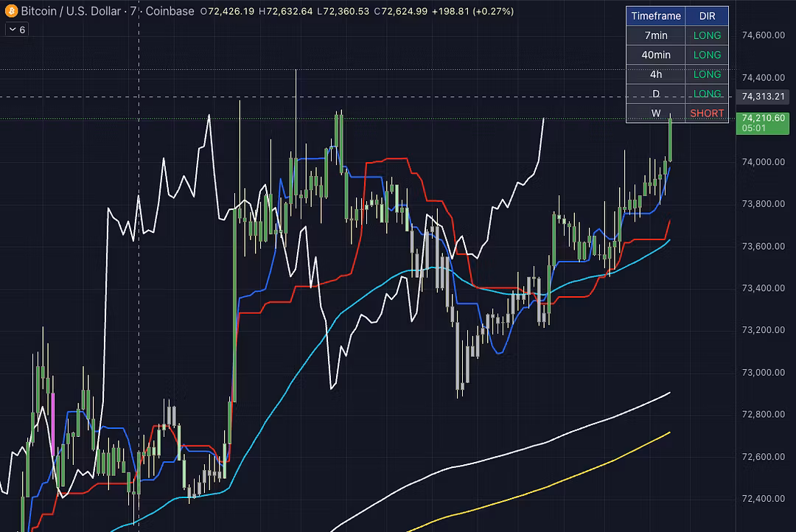Viewport: 796px width, 532px height.
Task: Click the 40min row in timeframe table
Action: point(655,55)
